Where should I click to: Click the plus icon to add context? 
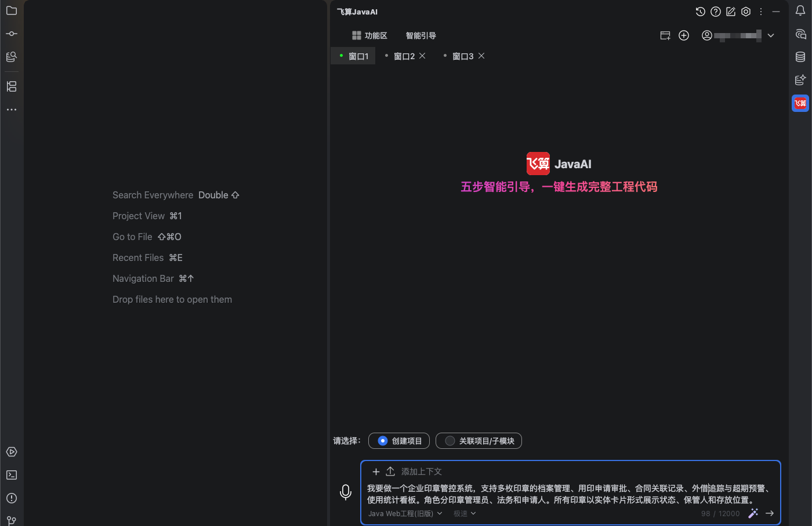[376, 471]
